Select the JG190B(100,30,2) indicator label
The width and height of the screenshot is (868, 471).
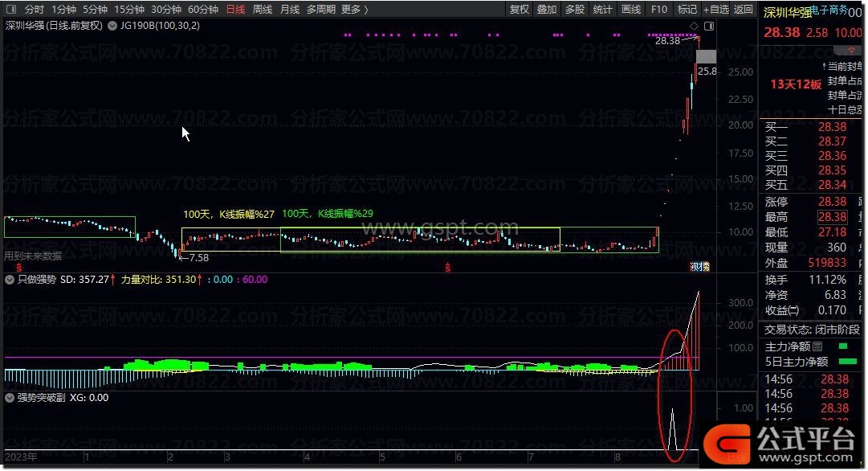(160, 26)
